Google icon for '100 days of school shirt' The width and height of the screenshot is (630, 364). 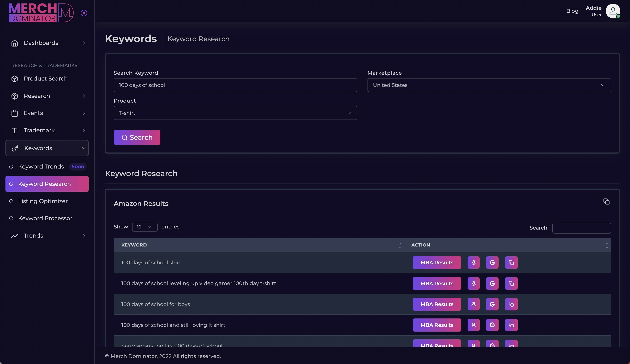point(492,263)
